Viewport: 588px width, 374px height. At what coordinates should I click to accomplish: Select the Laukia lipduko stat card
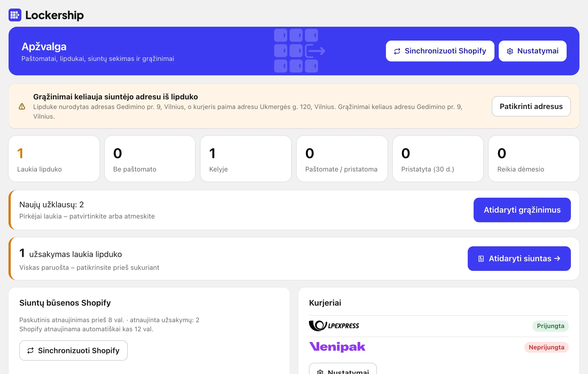[x=54, y=159]
